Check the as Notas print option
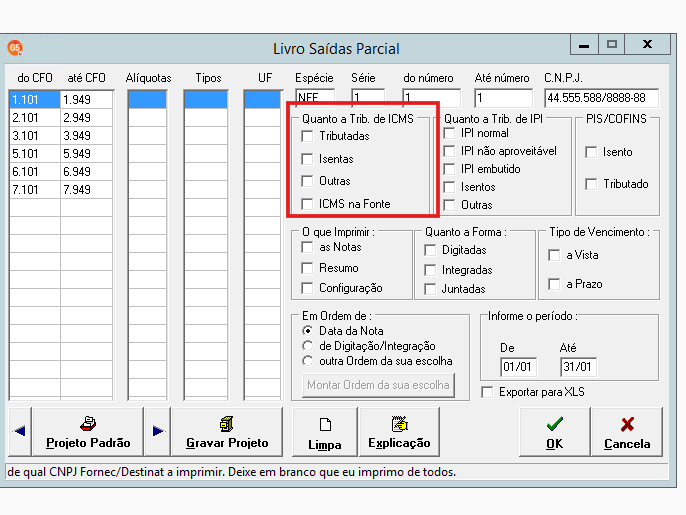 tap(307, 247)
